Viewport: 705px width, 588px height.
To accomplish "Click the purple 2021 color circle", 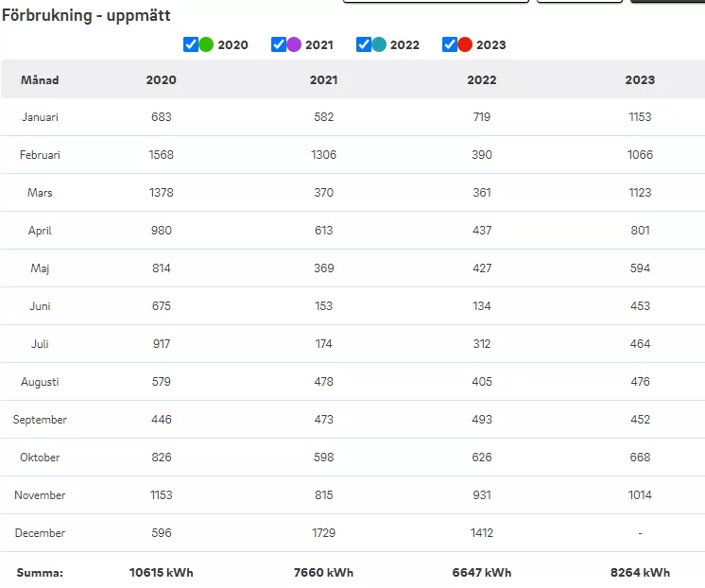I will pos(294,44).
